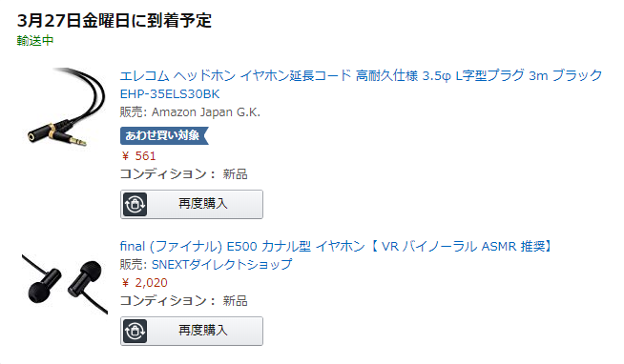Click the 再度購入 button for the E500 earphones
The height and width of the screenshot is (364, 624).
coord(192,331)
